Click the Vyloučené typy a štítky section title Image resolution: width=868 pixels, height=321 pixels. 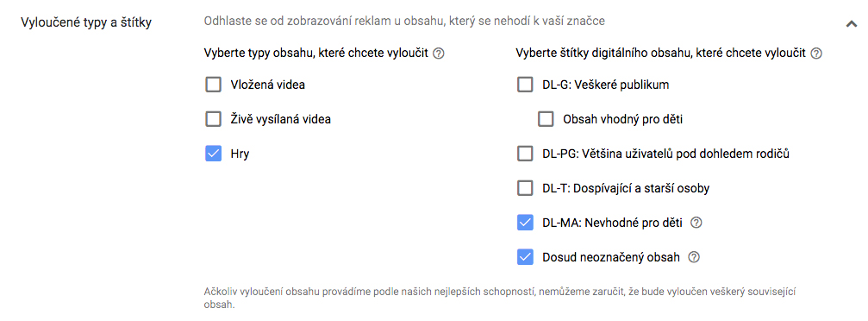coord(86,23)
